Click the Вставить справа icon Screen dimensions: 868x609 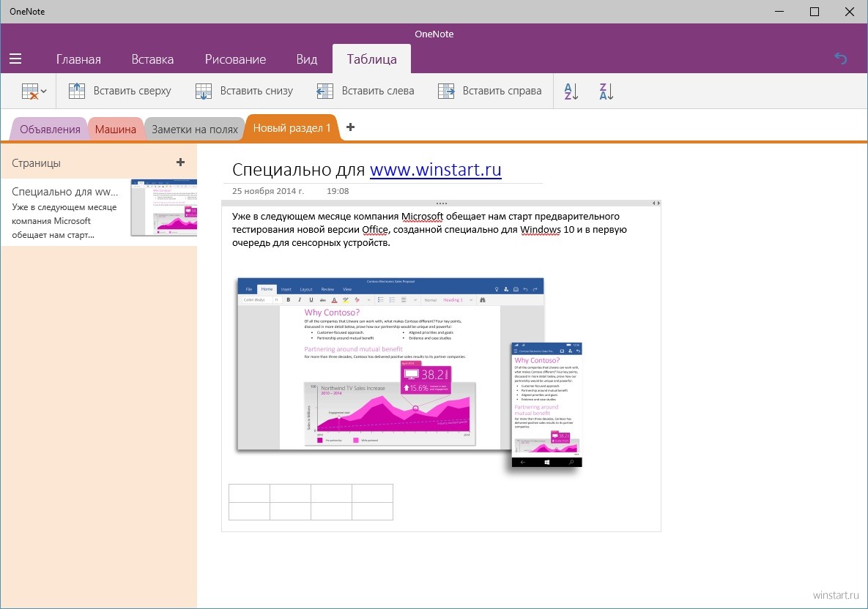click(x=446, y=91)
